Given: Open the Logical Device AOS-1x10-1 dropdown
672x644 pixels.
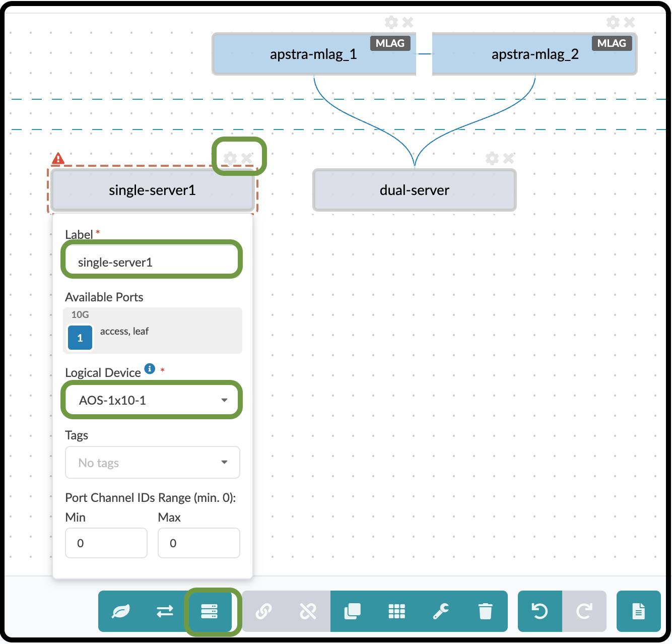Looking at the screenshot, I should [x=152, y=400].
